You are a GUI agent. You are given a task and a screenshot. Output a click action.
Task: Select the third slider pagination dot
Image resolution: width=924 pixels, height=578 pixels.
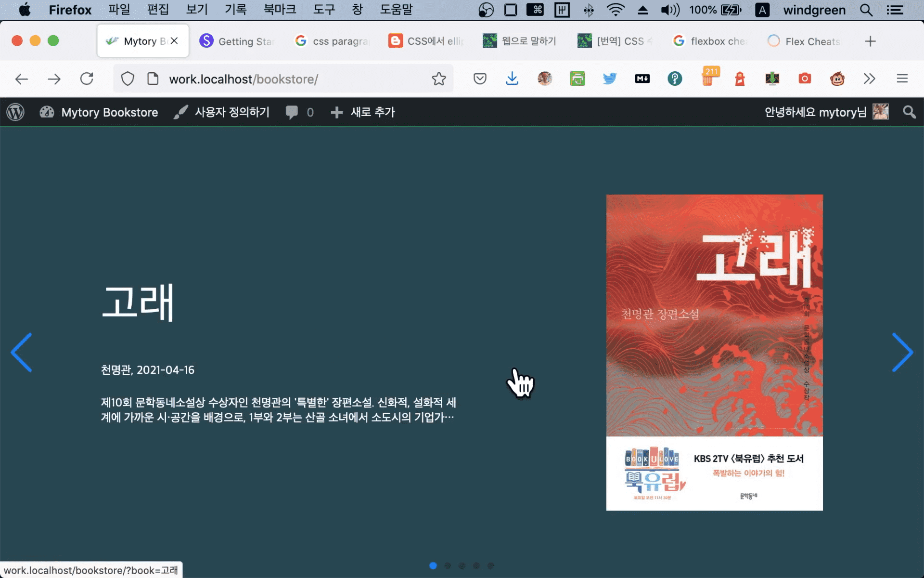[462, 565]
